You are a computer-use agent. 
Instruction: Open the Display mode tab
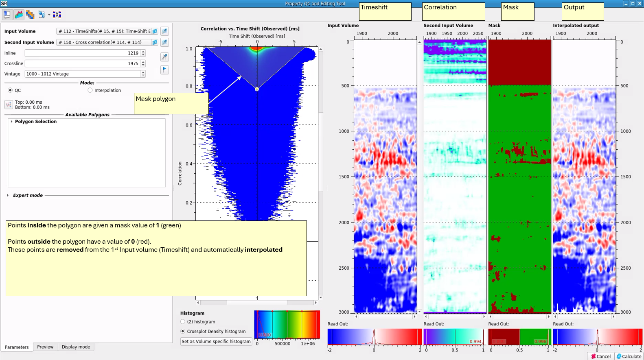76,347
